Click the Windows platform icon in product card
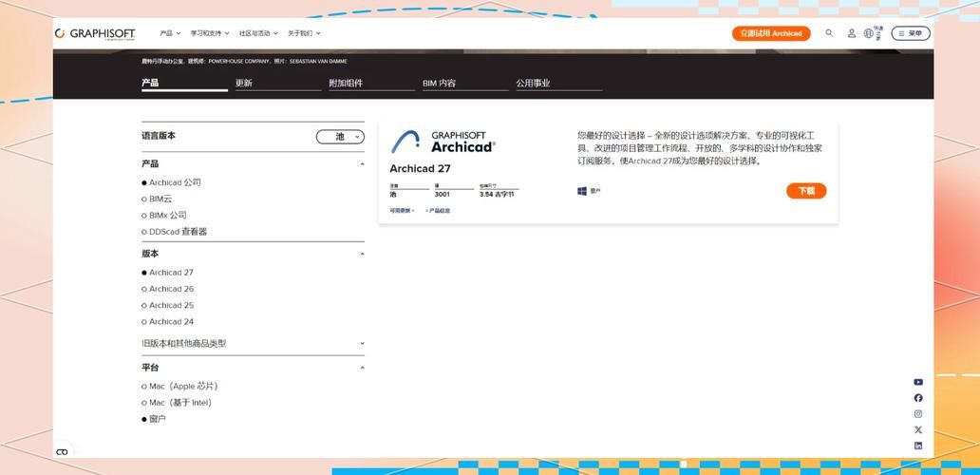Screen dimensions: 980x475 pyautogui.click(x=582, y=191)
